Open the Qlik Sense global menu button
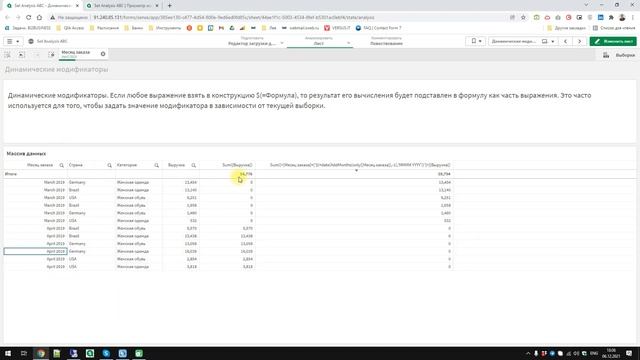 (13, 41)
